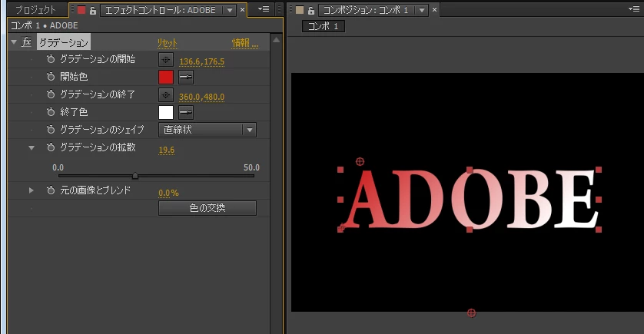Click the gradient end point marker below canvas
644x334 pixels.
click(472, 313)
